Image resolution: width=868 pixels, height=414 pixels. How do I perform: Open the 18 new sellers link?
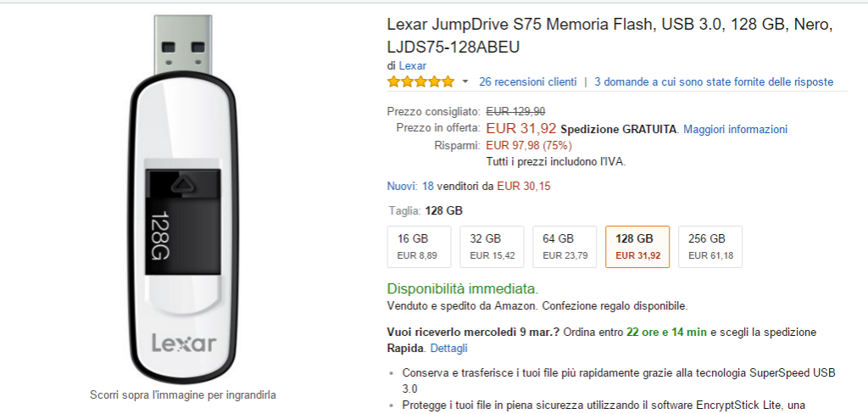[427, 186]
